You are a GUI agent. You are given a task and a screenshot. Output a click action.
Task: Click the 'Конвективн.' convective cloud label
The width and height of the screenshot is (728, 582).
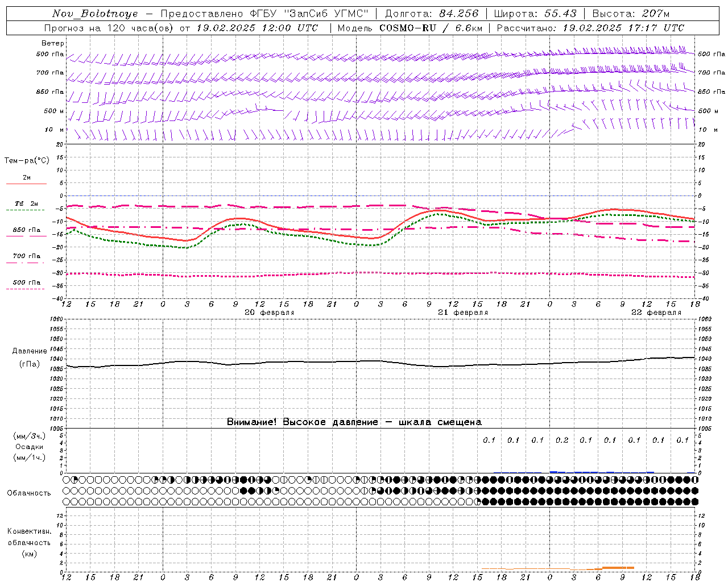(x=29, y=531)
